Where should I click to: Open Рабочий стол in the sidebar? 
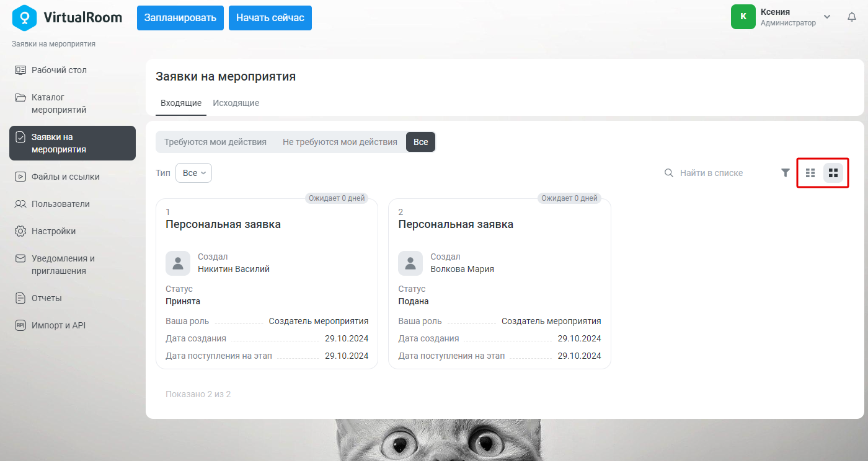point(73,70)
